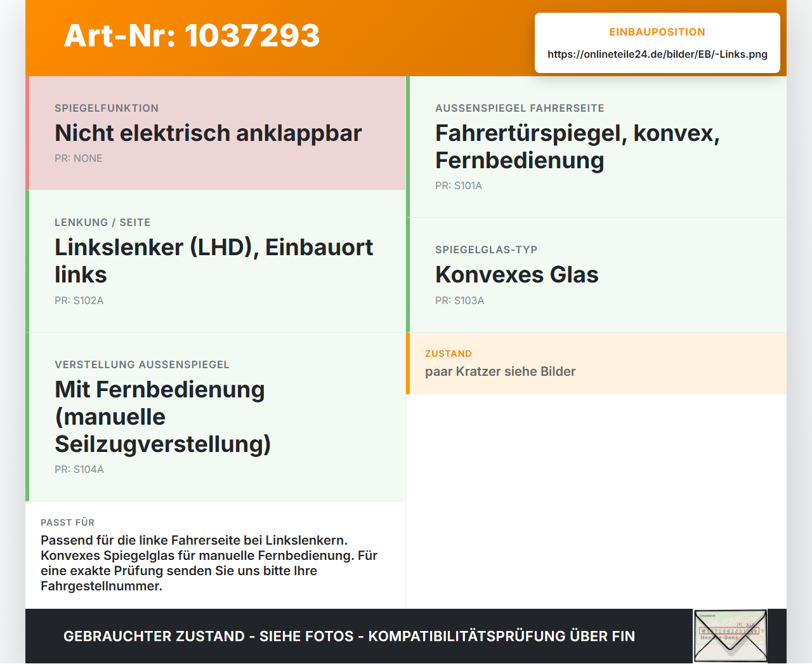Click 'AUSSENSPIEGEL FAHRERSEITE' label

(520, 108)
